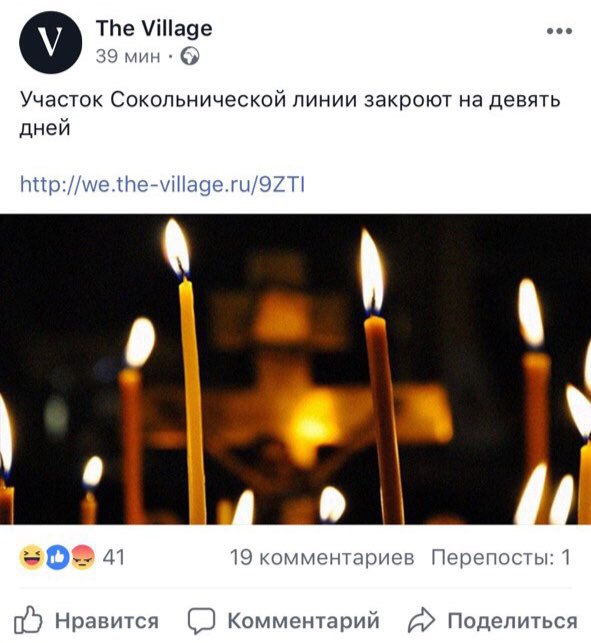Viewport: 591px width, 643px height.
Task: Click the share arrow icon
Action: point(421,620)
